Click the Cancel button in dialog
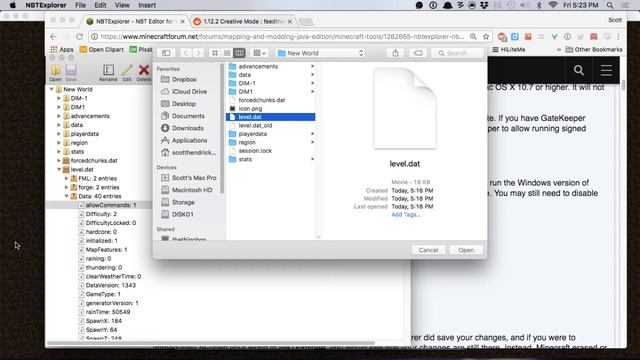 428,250
